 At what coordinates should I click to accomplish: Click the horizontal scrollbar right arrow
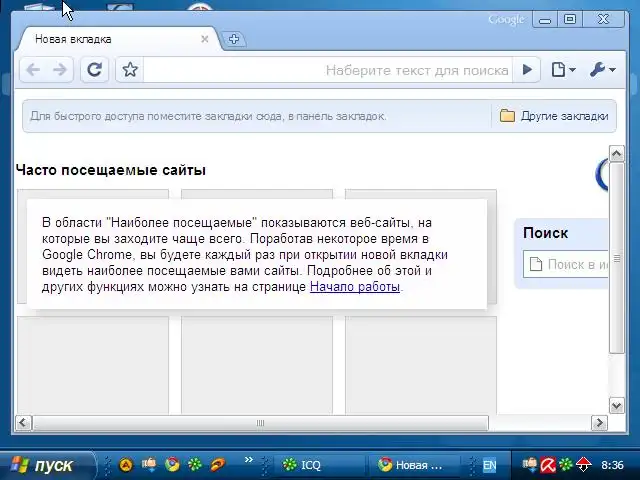pos(599,422)
